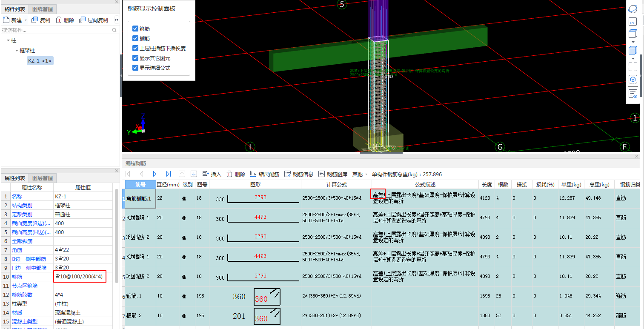Switch to 图层管理 tab
This screenshot has height=329, width=644.
42,178
